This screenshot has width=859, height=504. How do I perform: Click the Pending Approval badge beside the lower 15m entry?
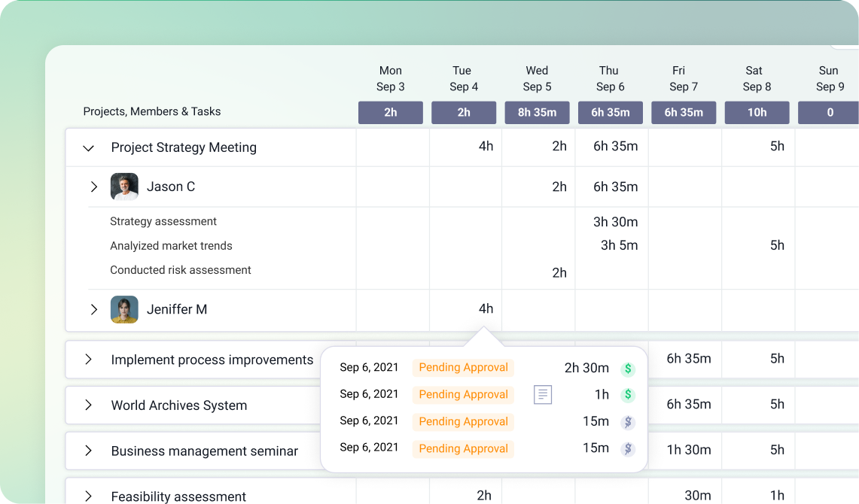point(464,449)
